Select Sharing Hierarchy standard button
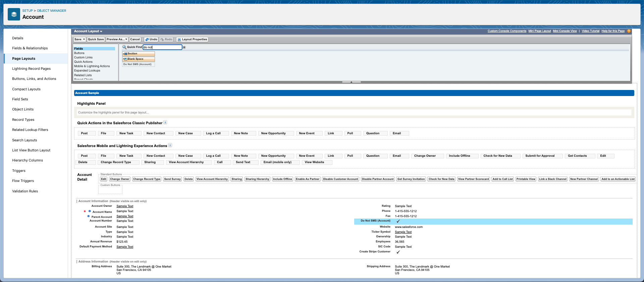This screenshot has height=282, width=644. (x=257, y=179)
